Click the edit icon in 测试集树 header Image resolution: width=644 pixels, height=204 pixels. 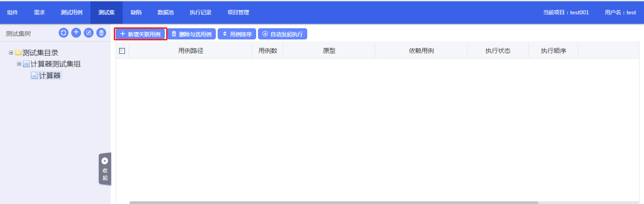(x=89, y=33)
